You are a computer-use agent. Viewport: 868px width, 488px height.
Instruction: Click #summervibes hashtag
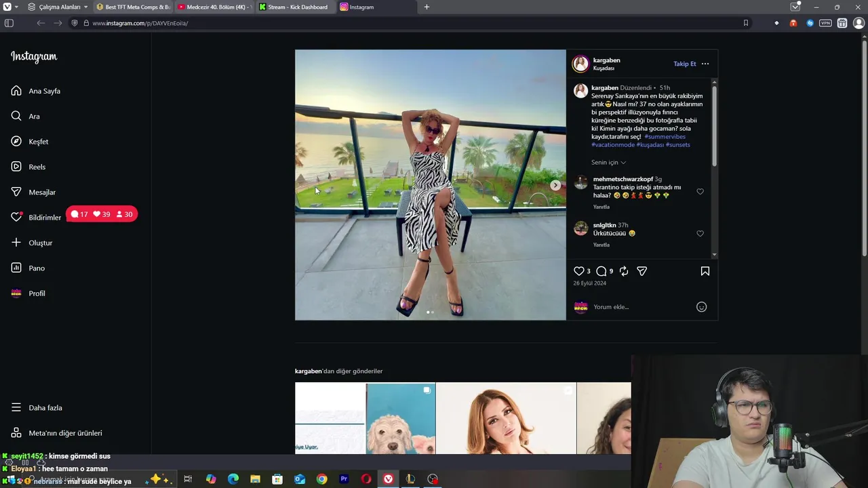pyautogui.click(x=665, y=137)
